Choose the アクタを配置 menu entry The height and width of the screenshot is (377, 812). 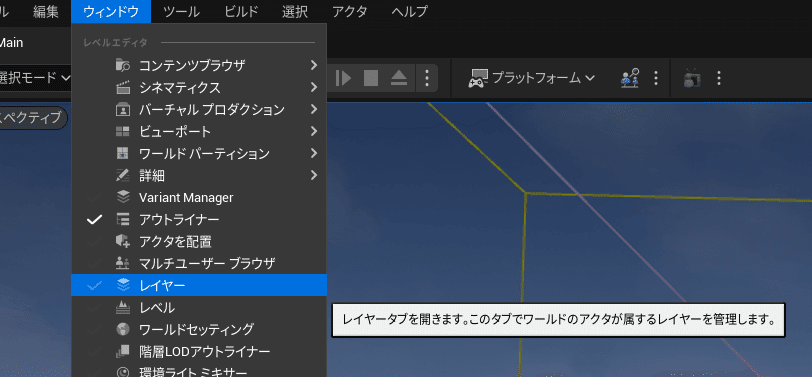199,241
